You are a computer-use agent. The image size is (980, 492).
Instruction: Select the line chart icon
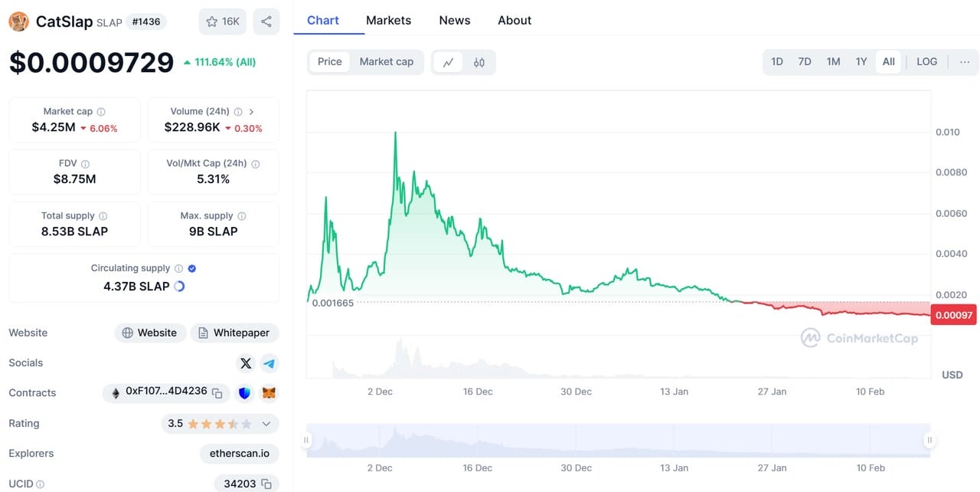[x=449, y=61]
